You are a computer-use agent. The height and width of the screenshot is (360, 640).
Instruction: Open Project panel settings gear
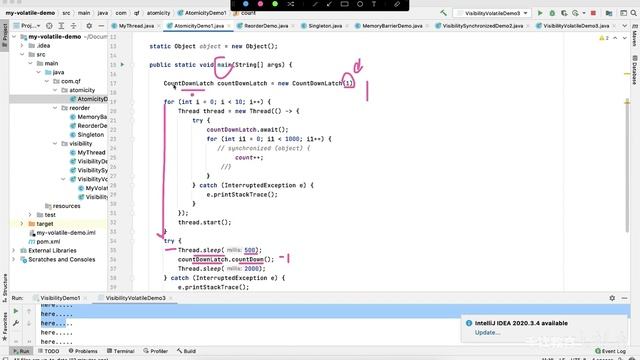point(89,26)
